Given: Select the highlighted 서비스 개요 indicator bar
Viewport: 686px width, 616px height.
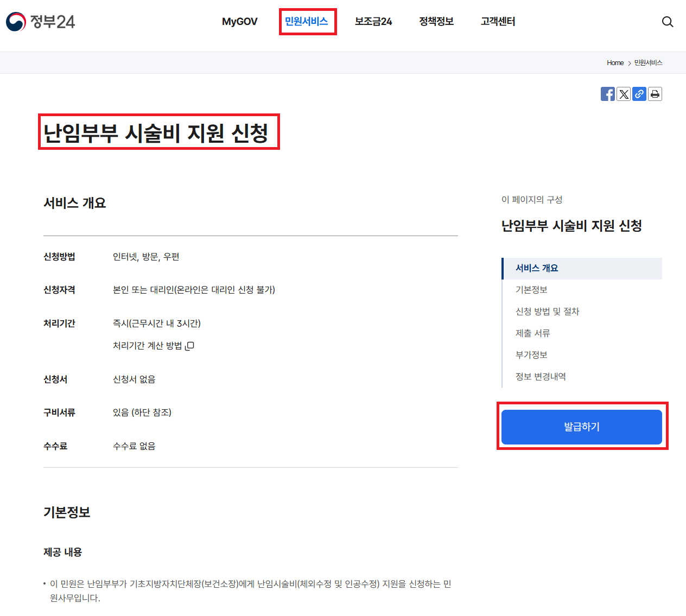Looking at the screenshot, I should 502,268.
